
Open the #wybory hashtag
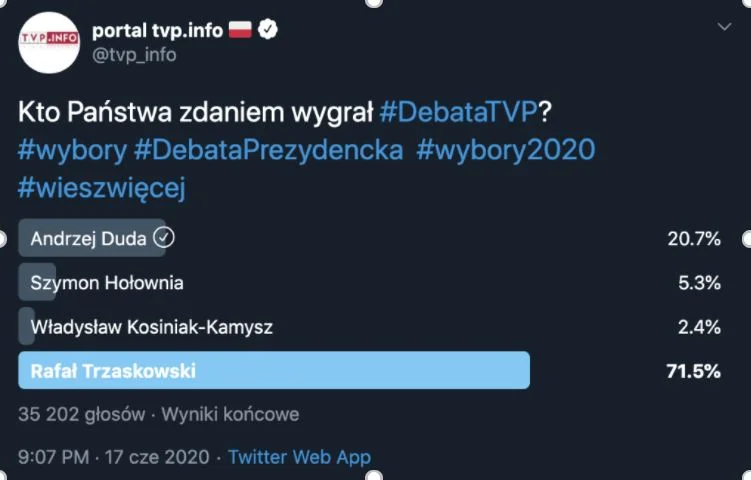[72, 150]
